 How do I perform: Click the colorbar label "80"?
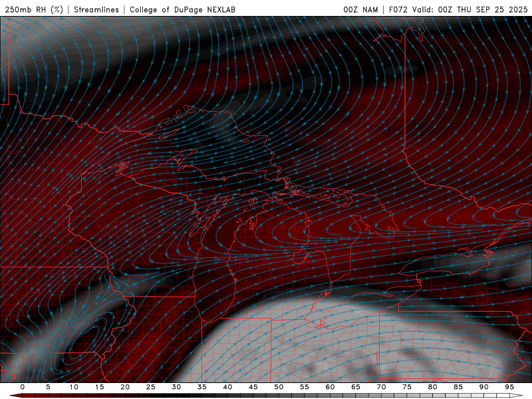[432, 387]
